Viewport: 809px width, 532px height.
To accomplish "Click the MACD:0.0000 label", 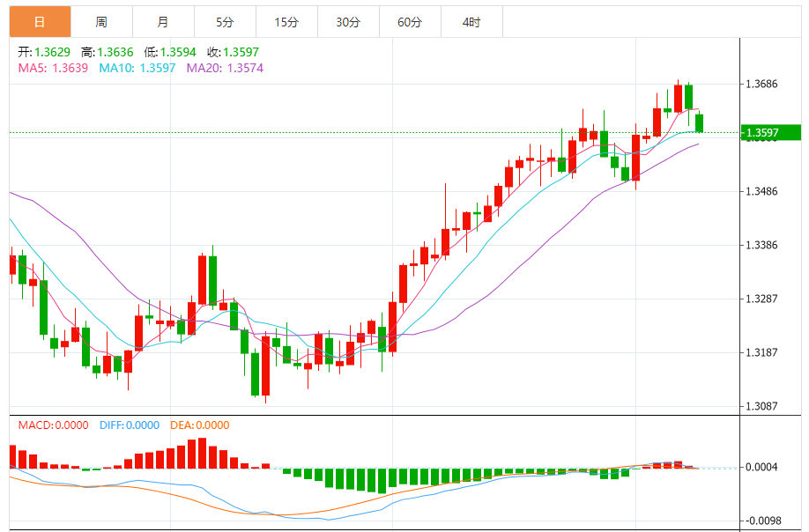I will coord(53,425).
